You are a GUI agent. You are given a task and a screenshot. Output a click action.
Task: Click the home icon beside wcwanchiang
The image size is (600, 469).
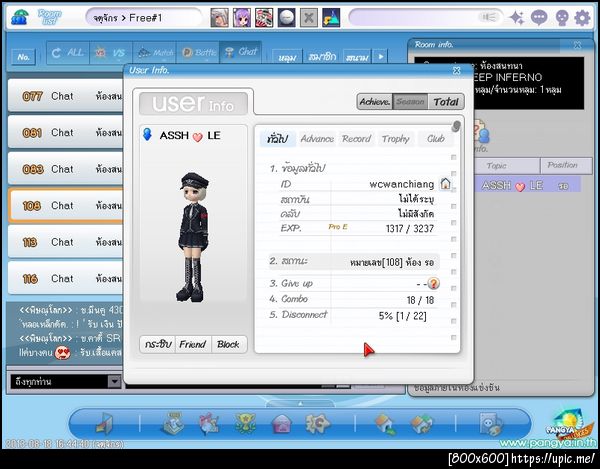(445, 184)
